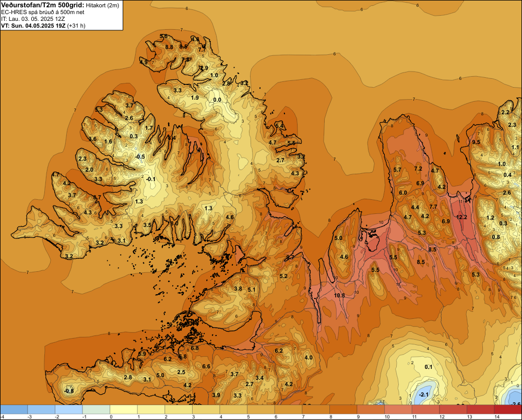Image resolution: width=522 pixels, height=420 pixels.
Task: Click the temperature value -0.5
Action: [140, 157]
